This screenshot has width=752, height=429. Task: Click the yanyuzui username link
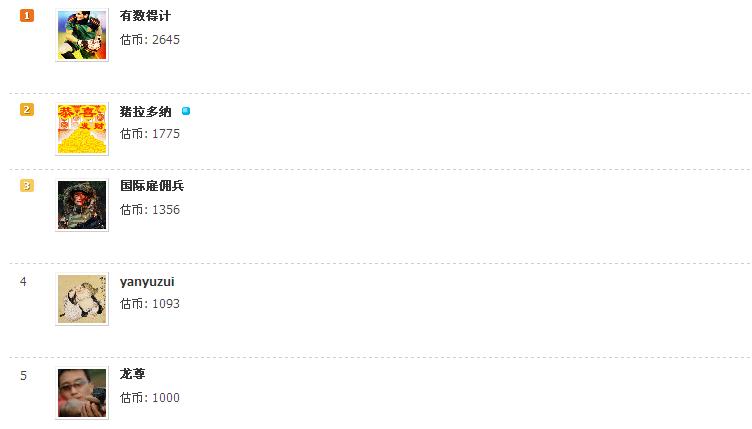[x=147, y=281]
